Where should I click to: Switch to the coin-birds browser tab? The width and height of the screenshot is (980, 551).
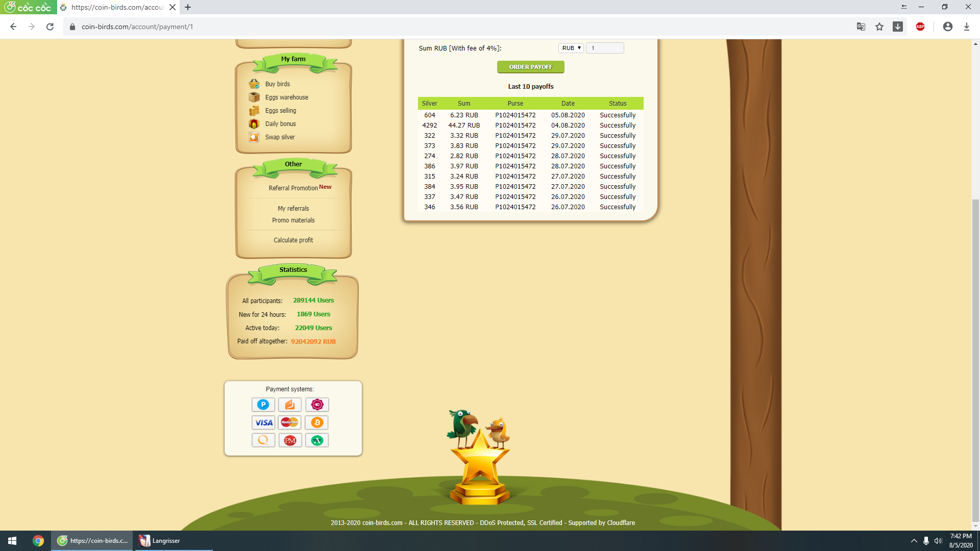pyautogui.click(x=117, y=7)
